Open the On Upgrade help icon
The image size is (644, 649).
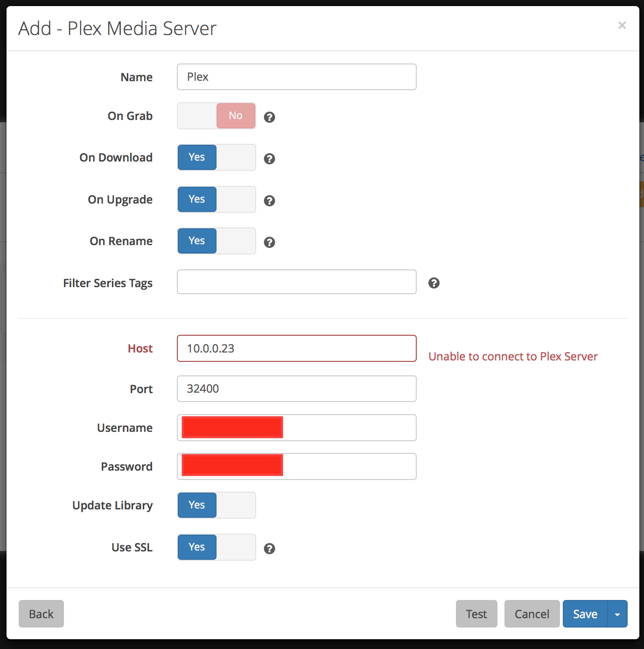click(x=269, y=201)
